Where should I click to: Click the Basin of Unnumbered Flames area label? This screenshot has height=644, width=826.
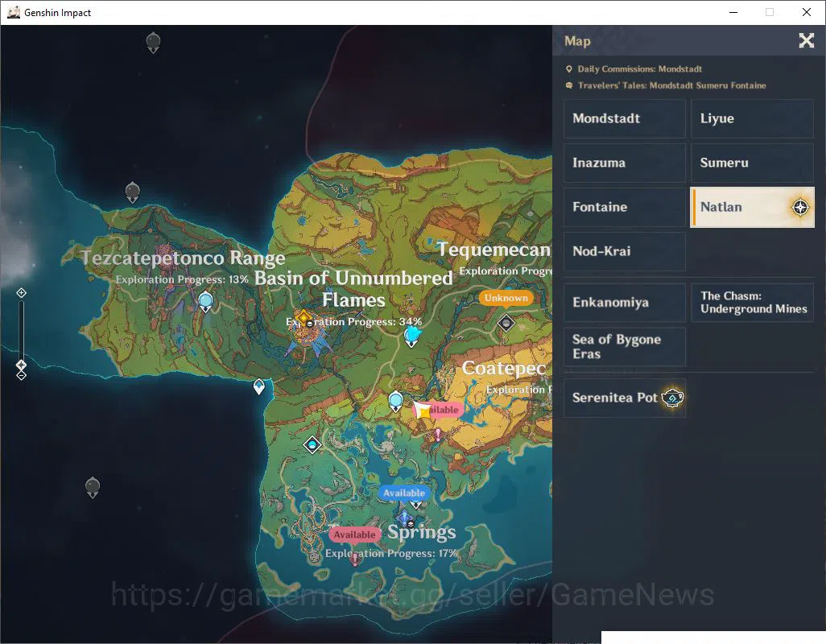[353, 288]
